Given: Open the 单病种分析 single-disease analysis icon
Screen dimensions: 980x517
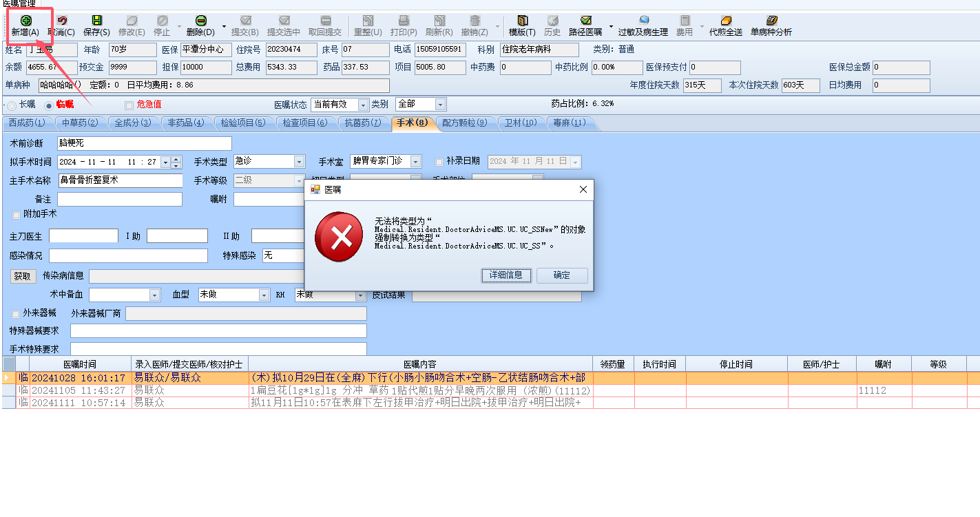Looking at the screenshot, I should click(771, 21).
